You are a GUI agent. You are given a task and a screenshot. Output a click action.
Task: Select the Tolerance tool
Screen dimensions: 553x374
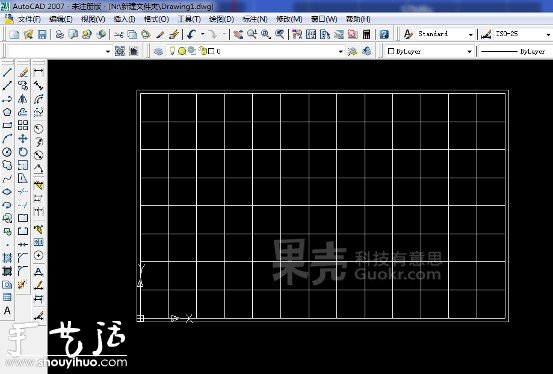click(x=38, y=242)
